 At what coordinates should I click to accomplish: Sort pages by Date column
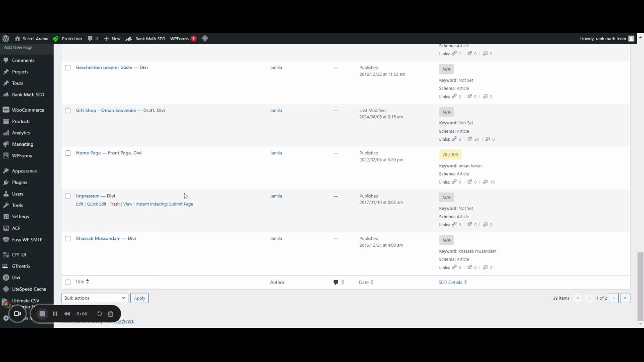coord(366,283)
